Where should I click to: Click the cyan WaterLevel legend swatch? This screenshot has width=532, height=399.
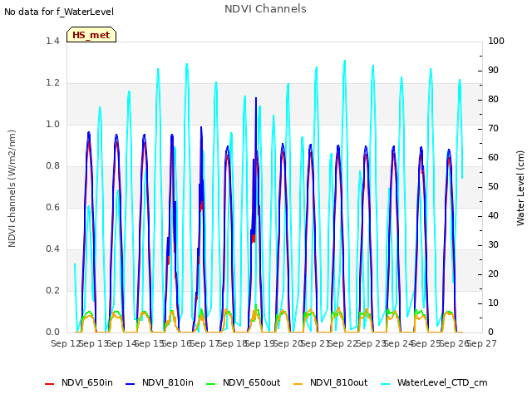pos(386,384)
